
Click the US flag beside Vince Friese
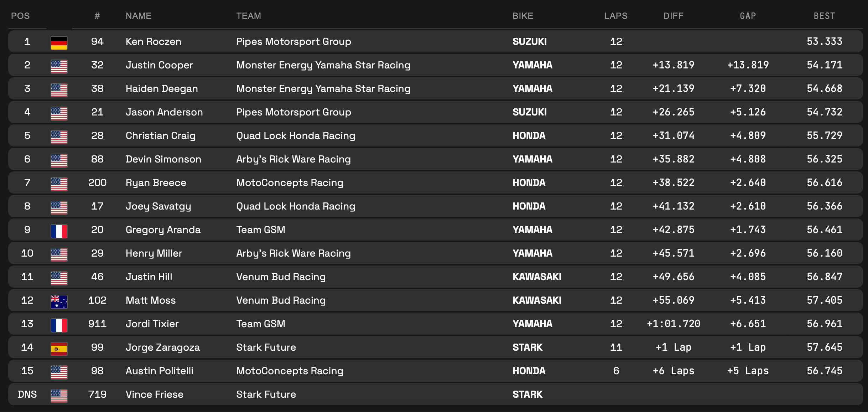59,396
